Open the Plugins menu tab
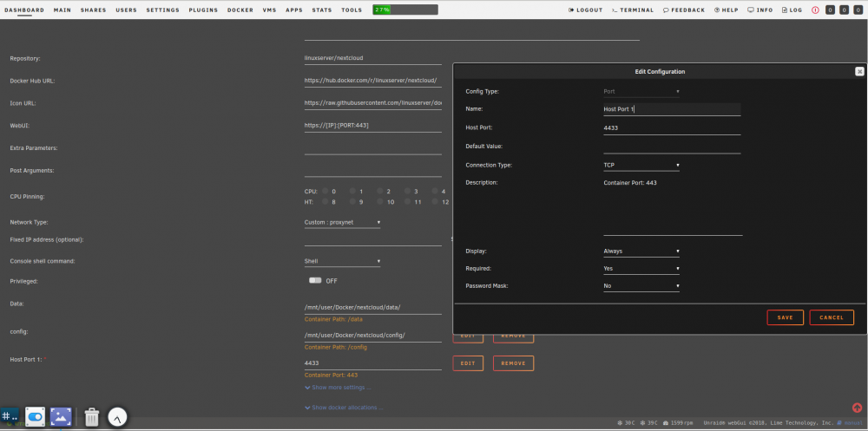The width and height of the screenshot is (868, 431). click(x=203, y=10)
